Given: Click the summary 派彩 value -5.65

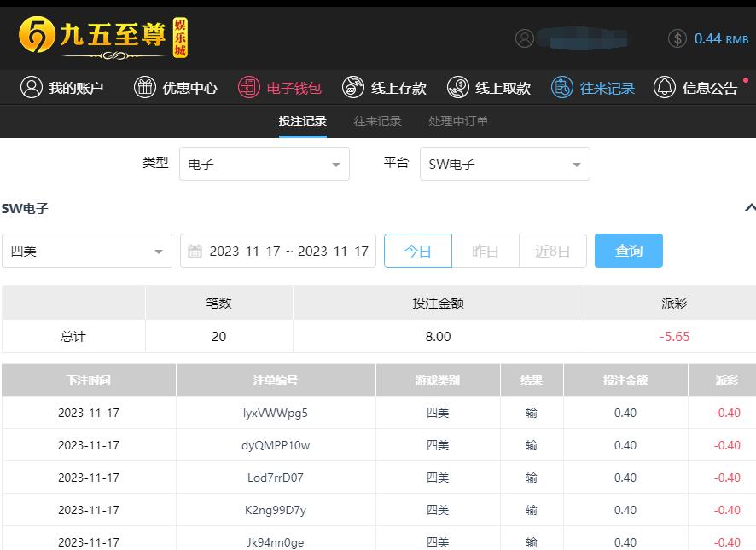Looking at the screenshot, I should [675, 337].
